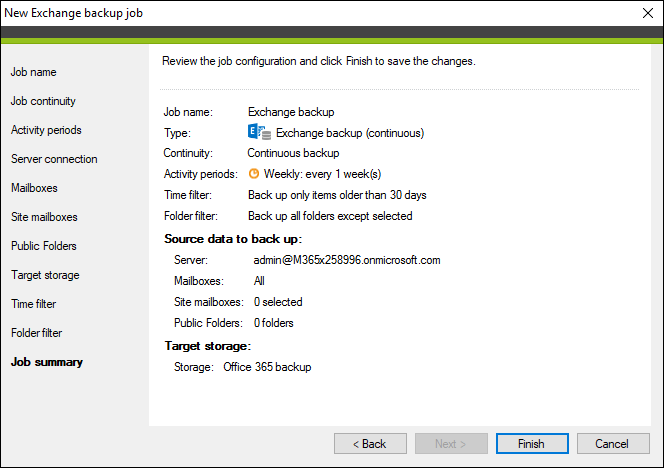
Task: Click the orange clock activity periods icon
Action: 254,174
